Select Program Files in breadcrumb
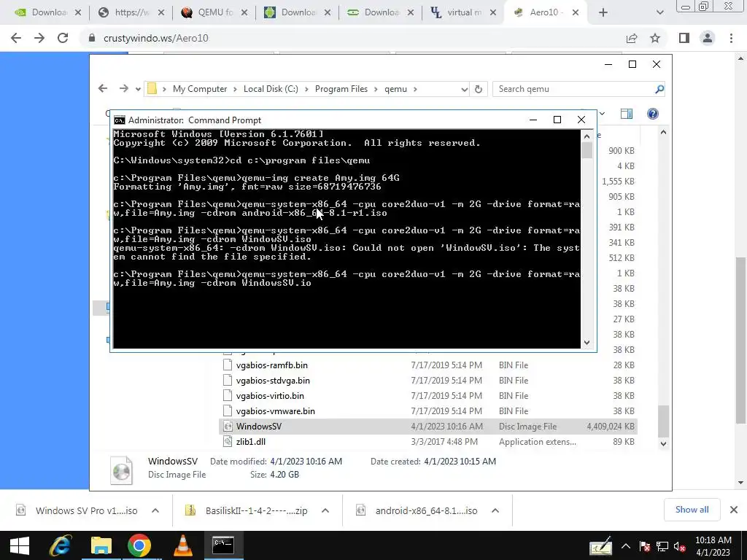This screenshot has width=747, height=560. pyautogui.click(x=341, y=89)
